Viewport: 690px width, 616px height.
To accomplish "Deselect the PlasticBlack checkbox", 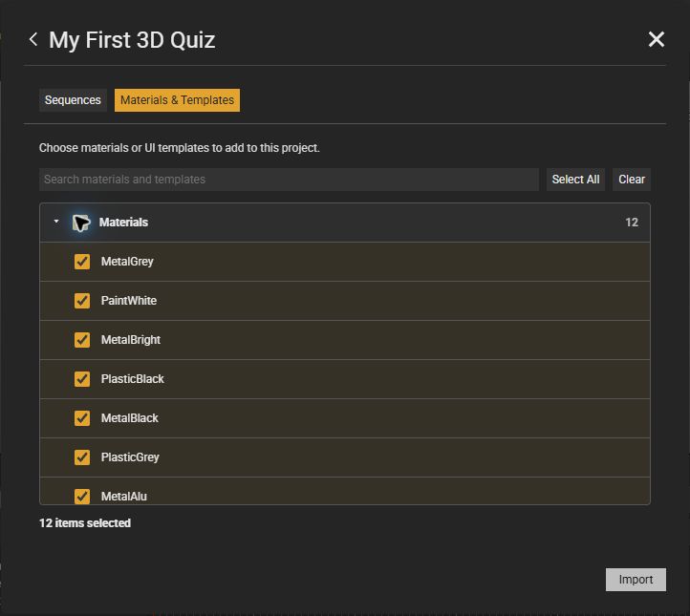I will 82,379.
